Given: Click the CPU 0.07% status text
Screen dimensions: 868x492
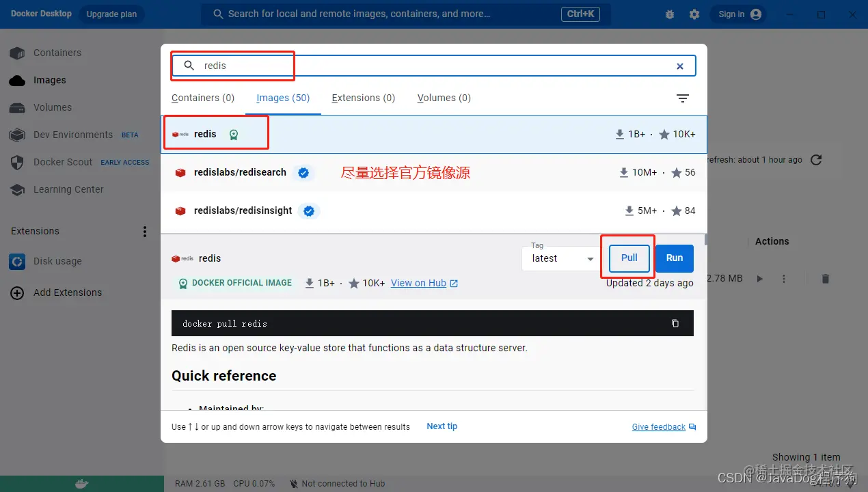Looking at the screenshot, I should pos(254,484).
